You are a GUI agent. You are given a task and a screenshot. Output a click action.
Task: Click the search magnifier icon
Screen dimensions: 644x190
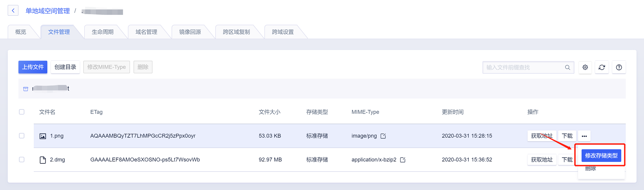pyautogui.click(x=567, y=67)
